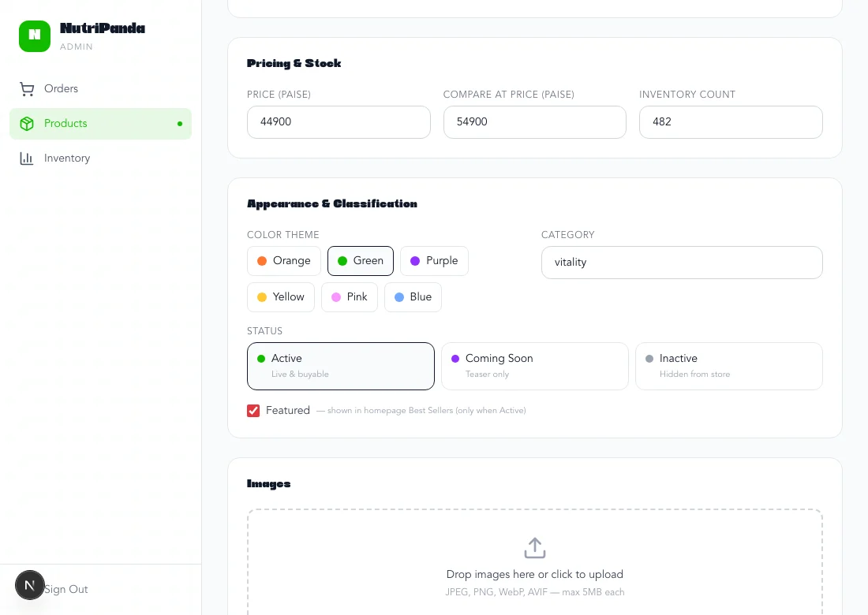Sign Out of the admin panel
The width and height of the screenshot is (868, 615).
[x=65, y=589]
